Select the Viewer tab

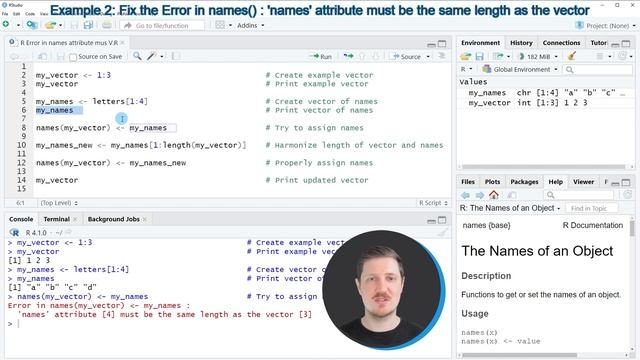(x=583, y=182)
